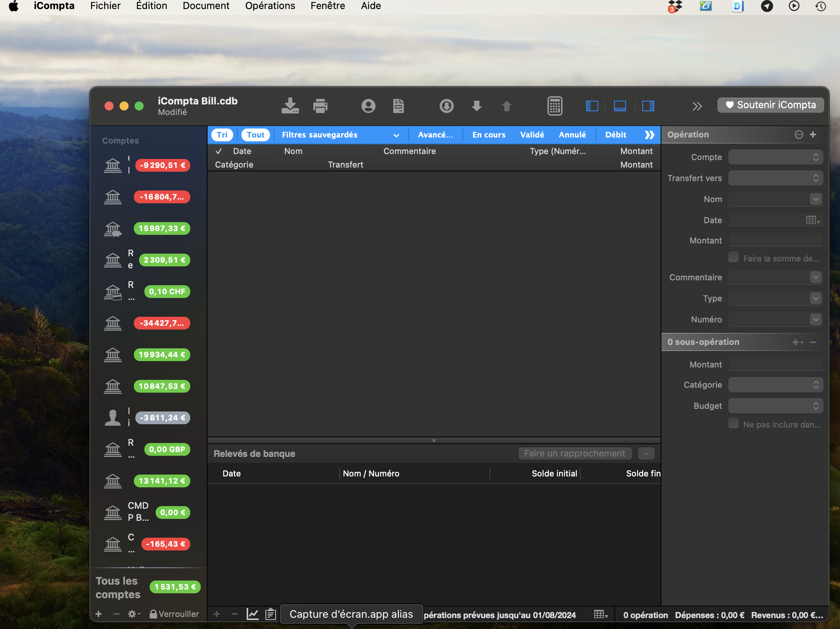840x629 pixels.
Task: Click the import download tray icon
Action: (x=290, y=106)
